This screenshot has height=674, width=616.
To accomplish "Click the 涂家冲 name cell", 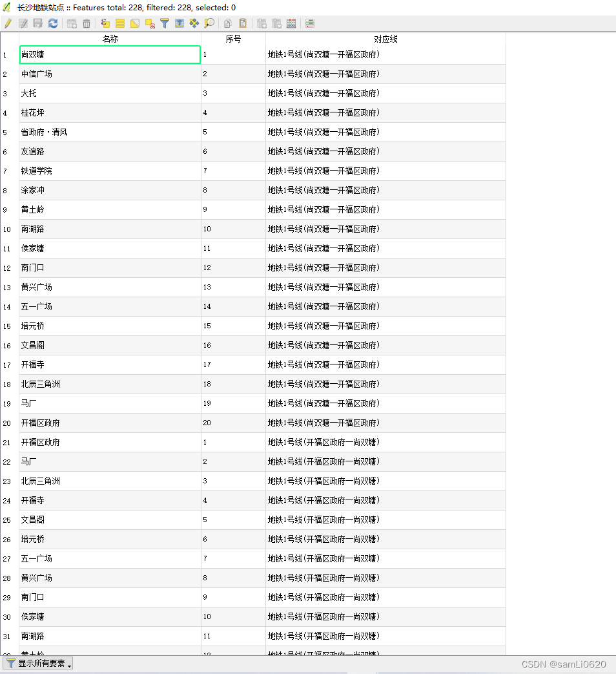I will pyautogui.click(x=110, y=190).
